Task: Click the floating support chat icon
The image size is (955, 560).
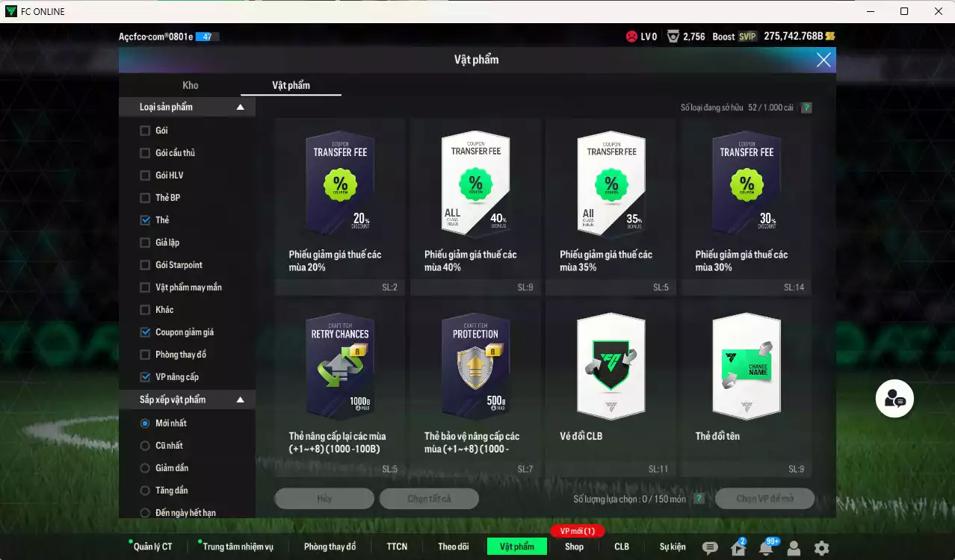Action: 894,399
